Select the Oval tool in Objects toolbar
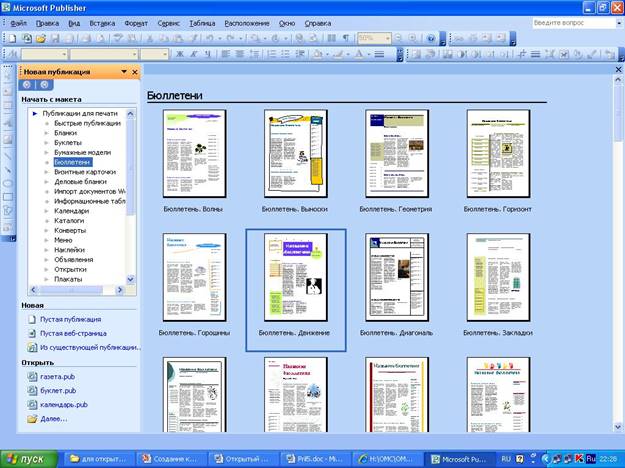625x468 pixels. 8,183
